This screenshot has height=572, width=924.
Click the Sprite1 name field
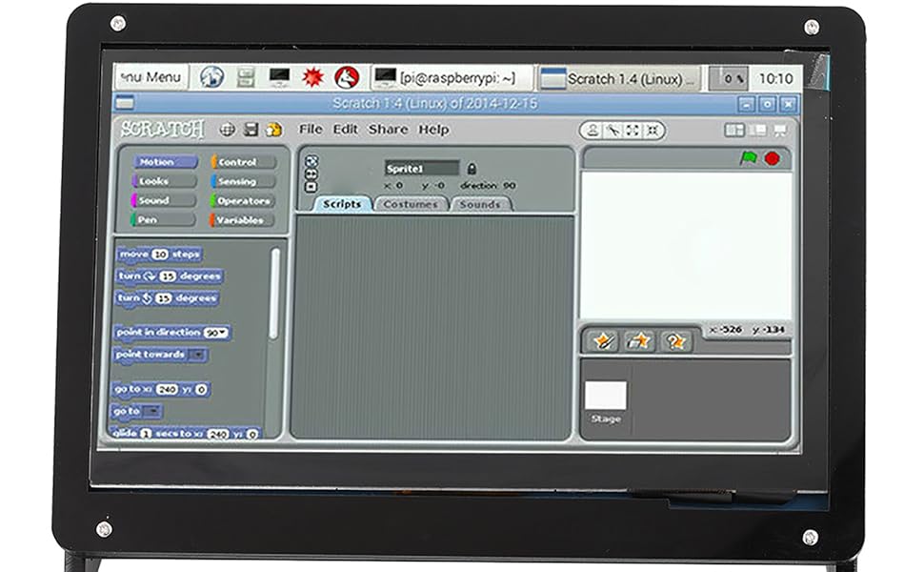[421, 168]
